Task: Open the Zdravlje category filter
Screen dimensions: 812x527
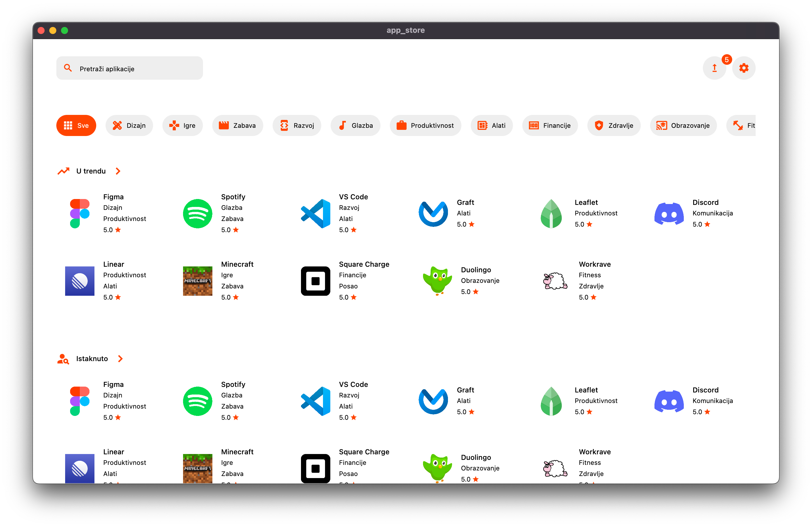Action: (x=613, y=125)
